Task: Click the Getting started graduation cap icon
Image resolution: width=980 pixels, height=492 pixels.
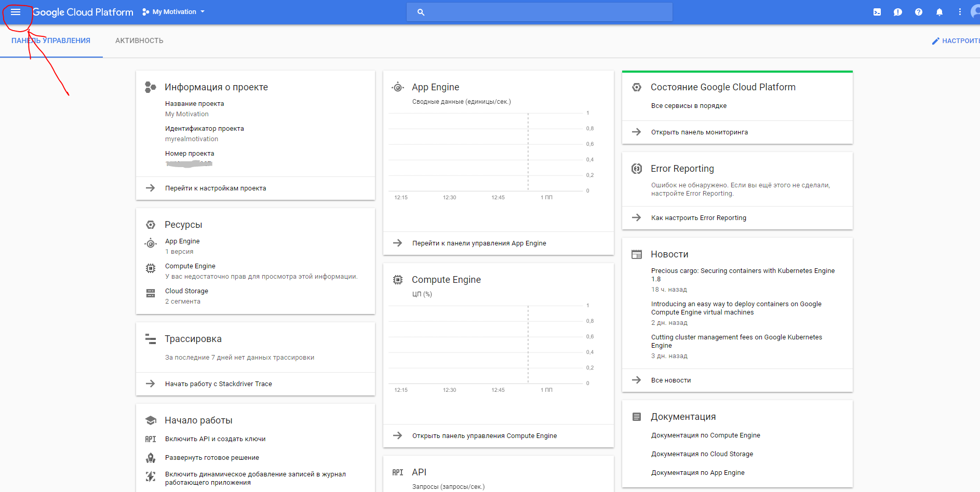Action: (x=151, y=420)
